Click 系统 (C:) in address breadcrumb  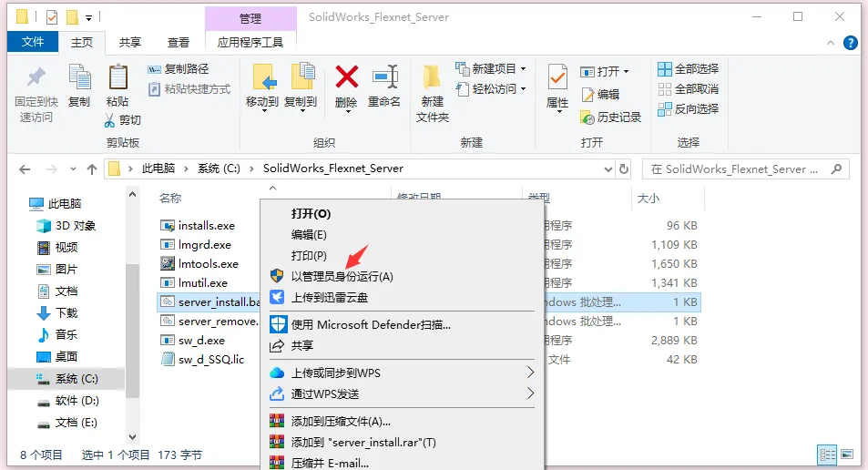click(x=220, y=169)
